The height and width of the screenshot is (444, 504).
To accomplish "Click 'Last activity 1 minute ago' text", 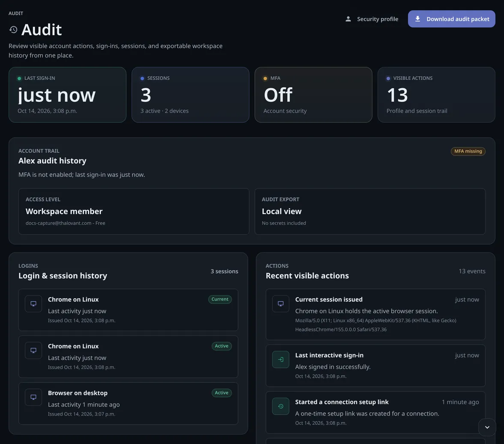I will (84, 405).
